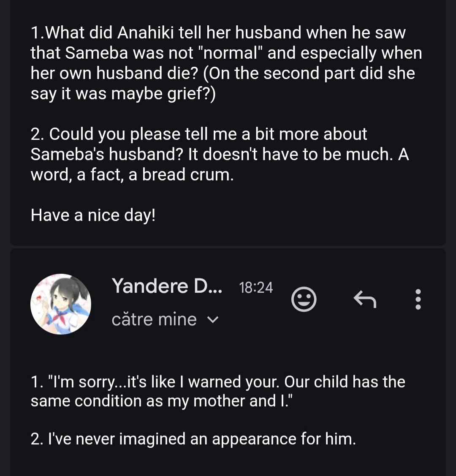The width and height of the screenshot is (456, 476).
Task: Click the second question about Sameba's husband
Action: pyautogui.click(x=220, y=154)
